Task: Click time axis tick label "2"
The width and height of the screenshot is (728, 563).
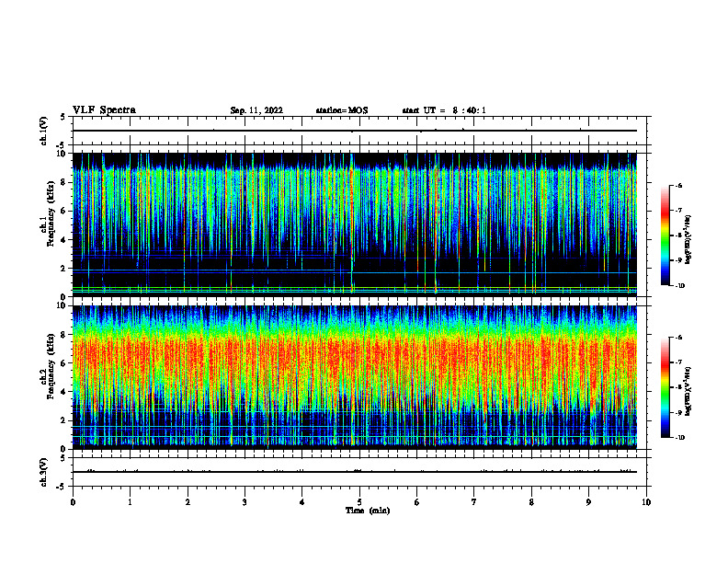Action: click(x=188, y=502)
